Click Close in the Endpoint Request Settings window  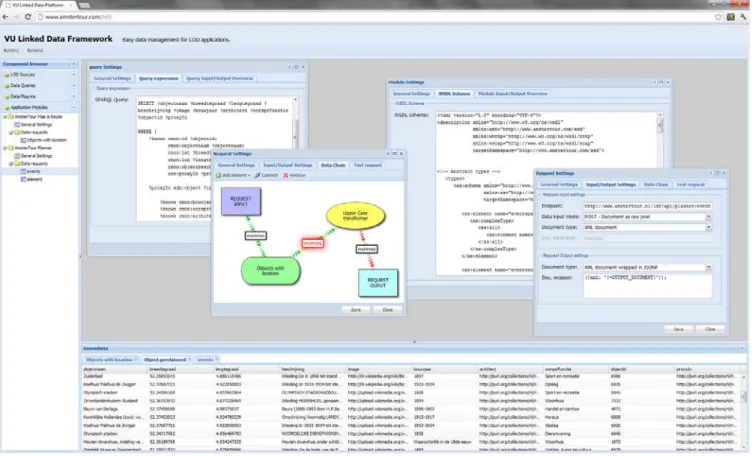[x=710, y=329]
